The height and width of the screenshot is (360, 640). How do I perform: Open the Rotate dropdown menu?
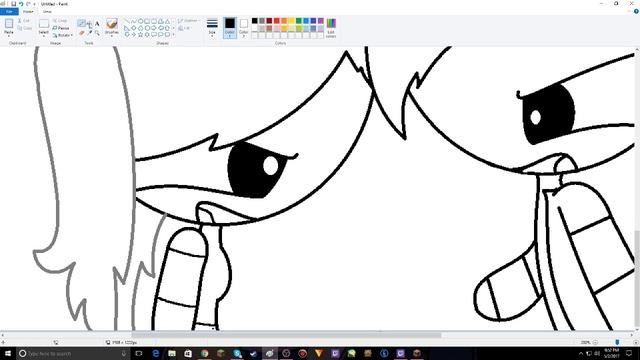63,36
